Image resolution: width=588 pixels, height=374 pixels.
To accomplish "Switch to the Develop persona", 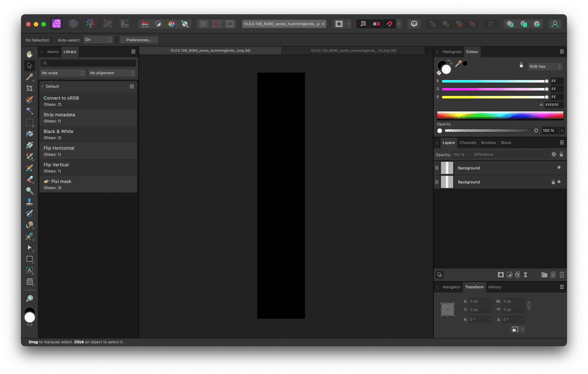I will point(90,24).
